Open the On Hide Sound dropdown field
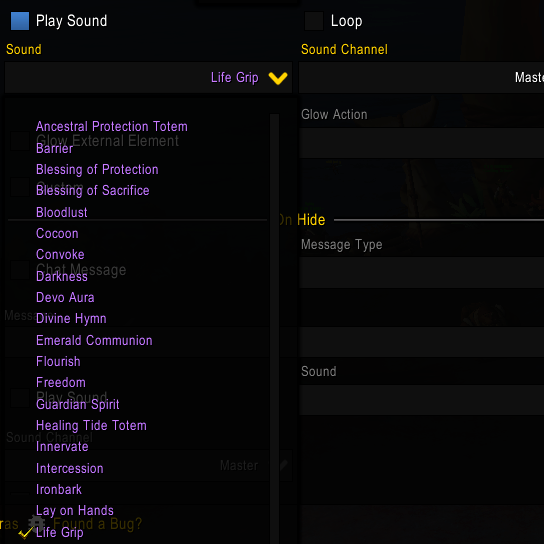Viewport: 544px width, 544px height. tap(421, 400)
